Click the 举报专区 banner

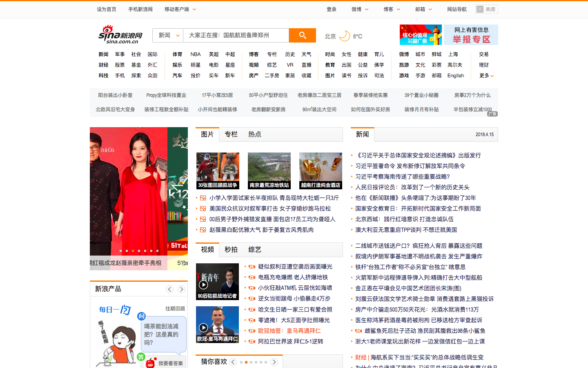471,35
